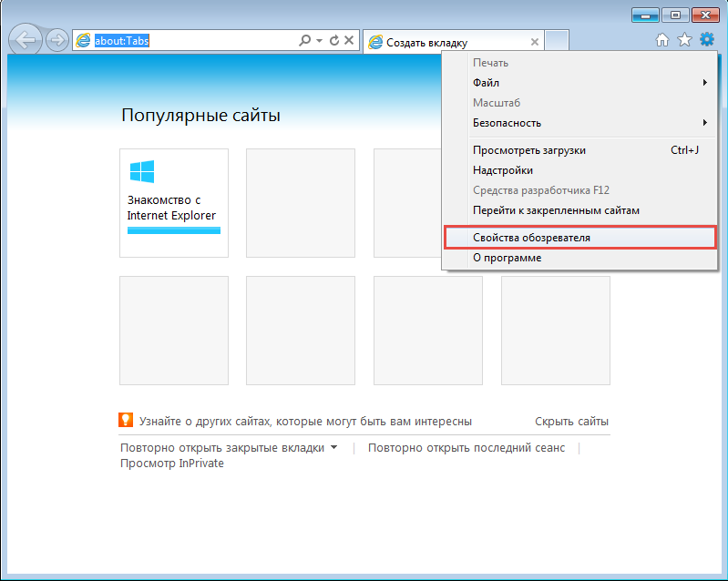Go to the Home page icon
This screenshot has height=581, width=728.
[662, 40]
